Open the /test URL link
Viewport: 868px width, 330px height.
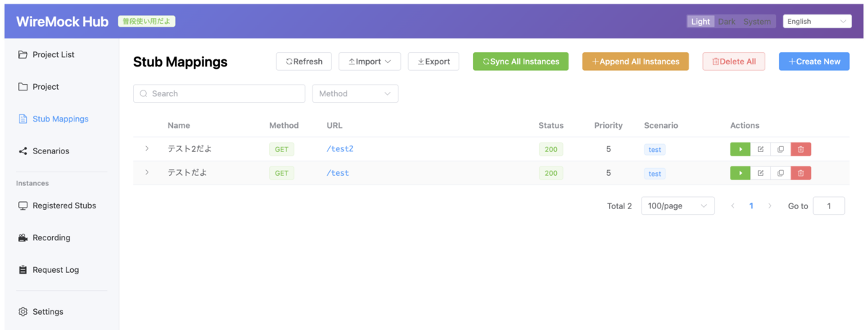(338, 173)
